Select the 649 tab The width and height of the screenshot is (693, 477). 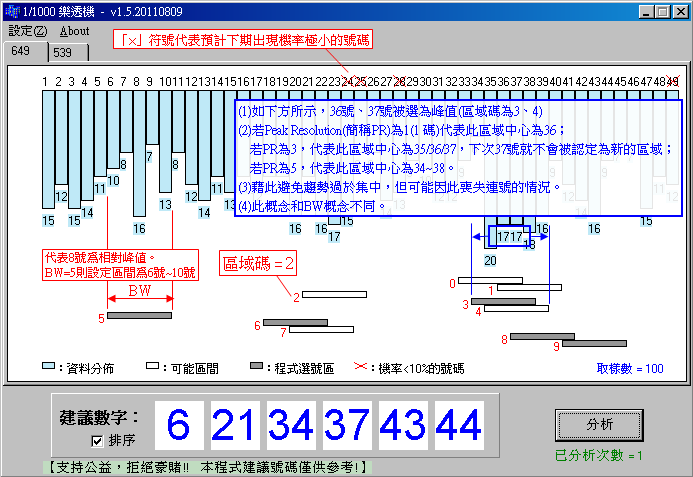pos(22,50)
